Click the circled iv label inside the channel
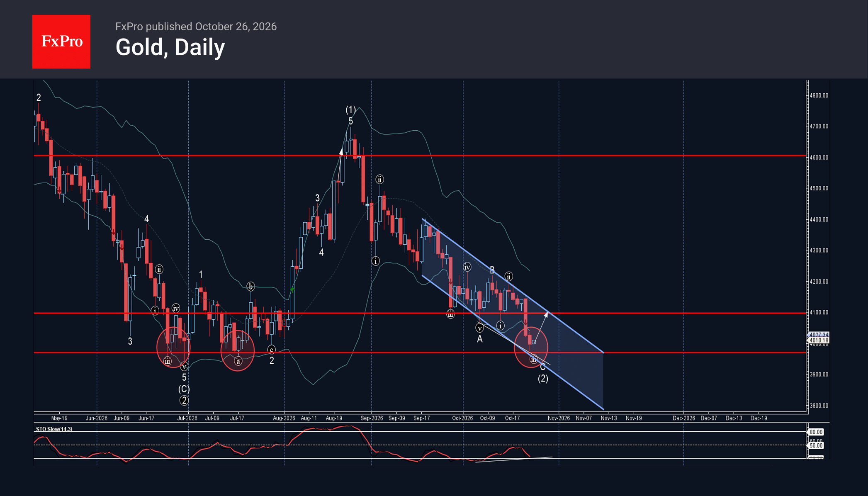This screenshot has height=496, width=868. click(467, 267)
